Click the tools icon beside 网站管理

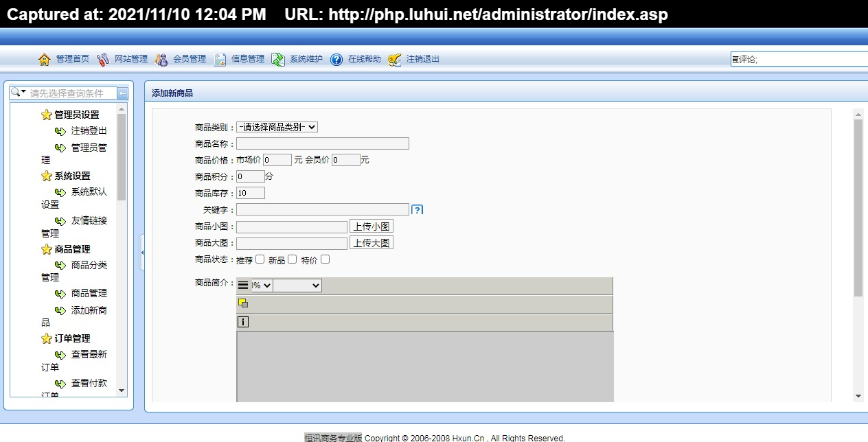tap(103, 60)
